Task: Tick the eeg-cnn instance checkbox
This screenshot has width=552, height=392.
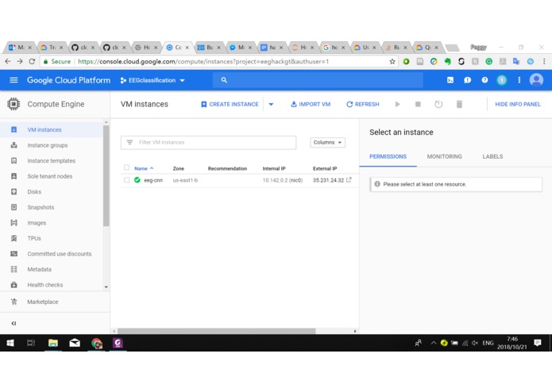Action: coord(127,180)
